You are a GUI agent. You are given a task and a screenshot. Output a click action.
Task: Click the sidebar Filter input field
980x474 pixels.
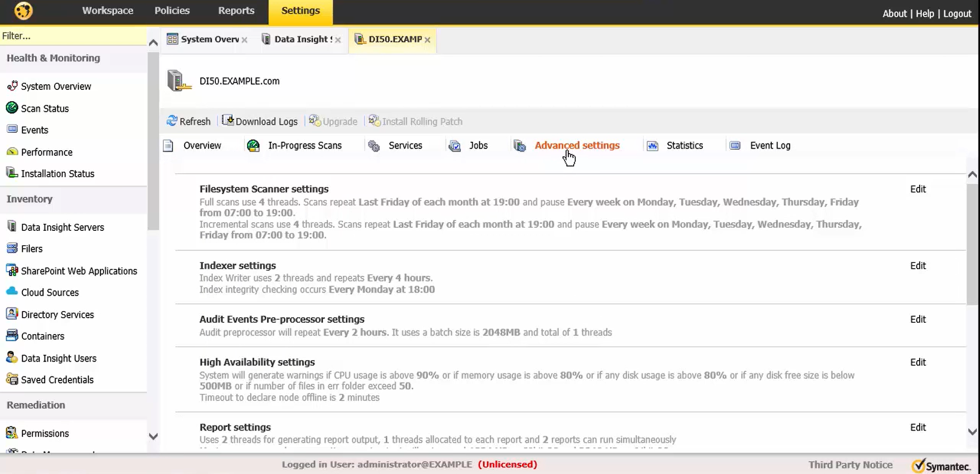click(x=73, y=36)
